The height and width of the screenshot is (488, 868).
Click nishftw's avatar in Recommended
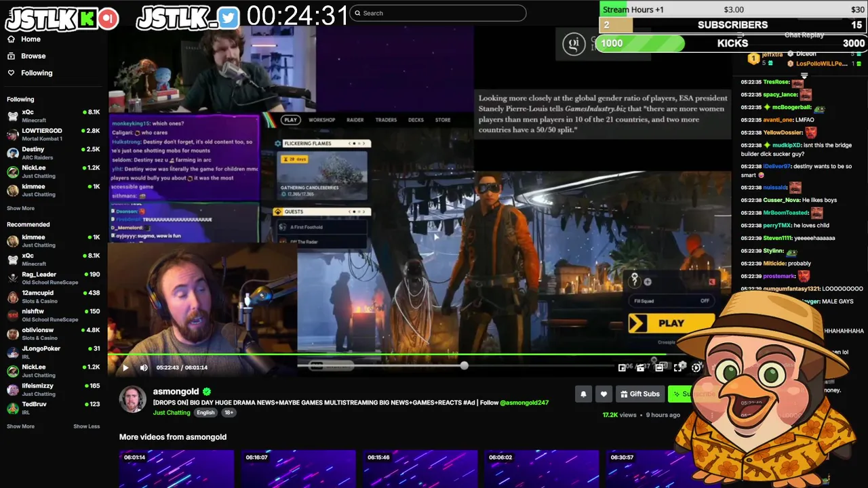tap(12, 315)
